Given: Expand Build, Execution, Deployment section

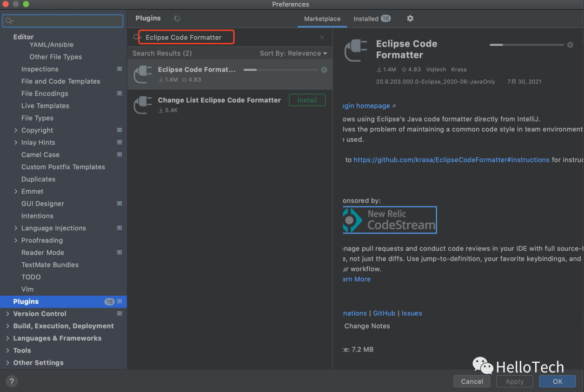Looking at the screenshot, I should pos(8,325).
